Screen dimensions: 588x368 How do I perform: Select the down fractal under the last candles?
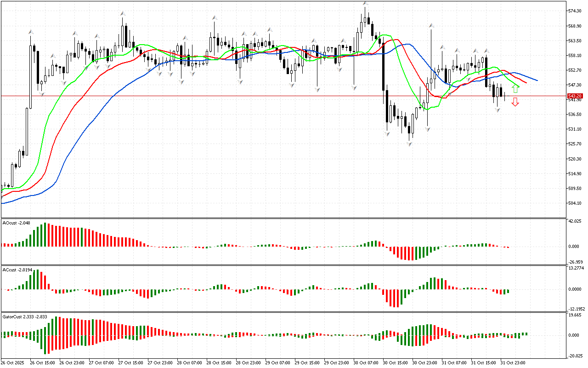498,110
